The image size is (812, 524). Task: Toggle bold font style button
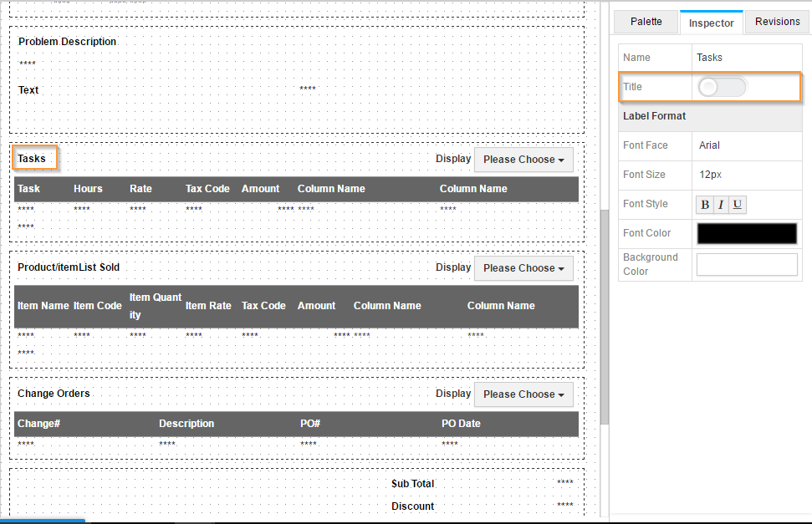pos(705,205)
